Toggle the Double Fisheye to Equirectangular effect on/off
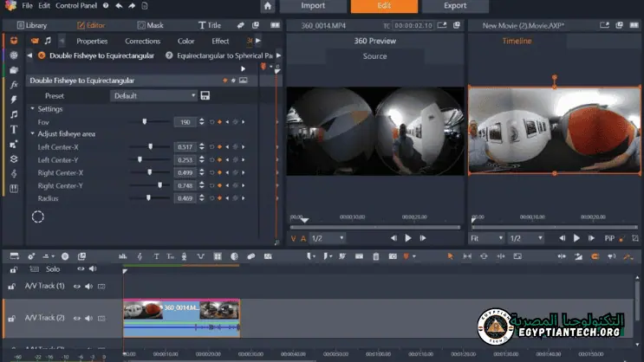 [42, 55]
